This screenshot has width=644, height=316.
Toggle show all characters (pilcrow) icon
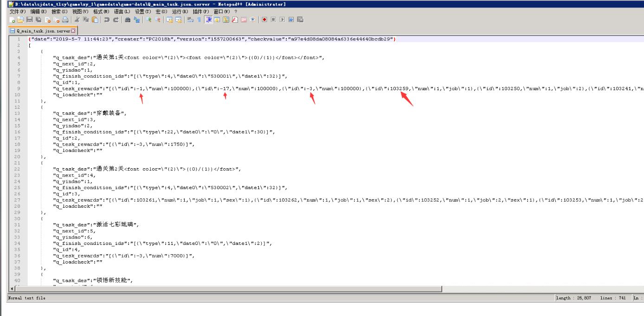[x=199, y=20]
